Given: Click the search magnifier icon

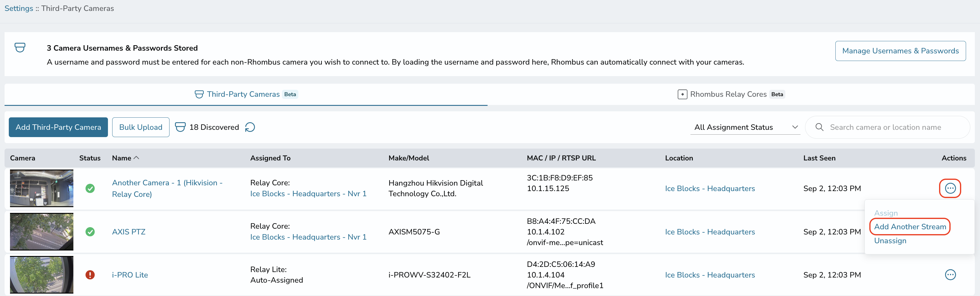Looking at the screenshot, I should click(820, 127).
